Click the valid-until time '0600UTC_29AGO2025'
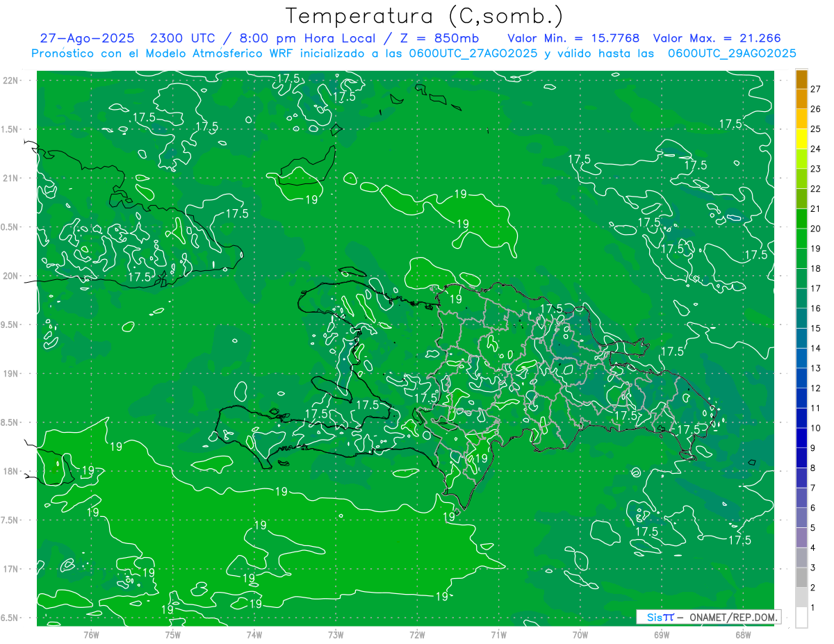 click(732, 53)
